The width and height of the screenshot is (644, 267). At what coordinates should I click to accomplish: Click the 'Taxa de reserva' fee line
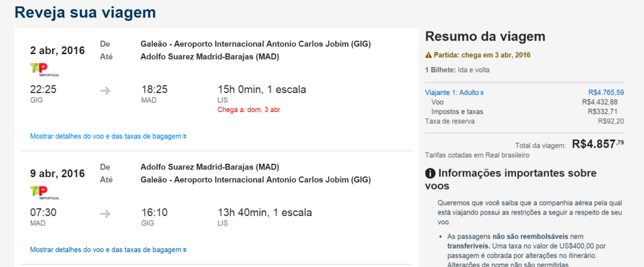pyautogui.click(x=450, y=121)
